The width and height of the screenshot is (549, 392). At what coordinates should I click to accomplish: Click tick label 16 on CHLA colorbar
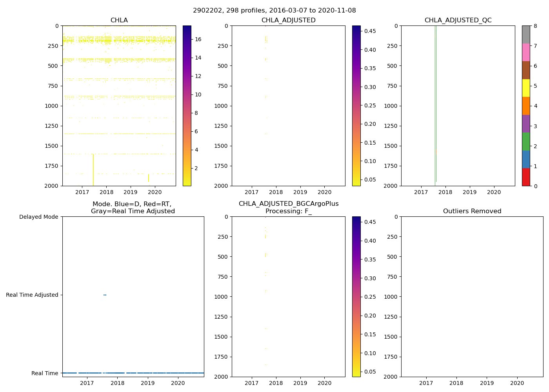tap(198, 39)
